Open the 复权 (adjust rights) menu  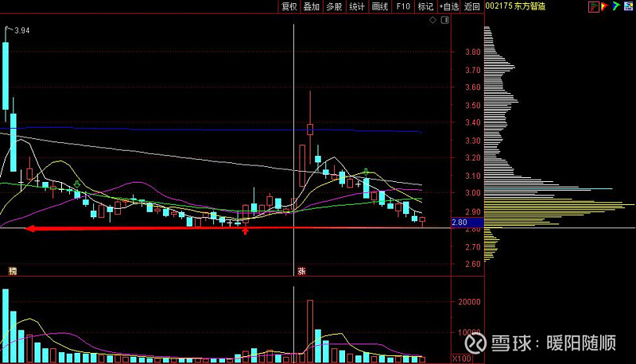(x=289, y=6)
